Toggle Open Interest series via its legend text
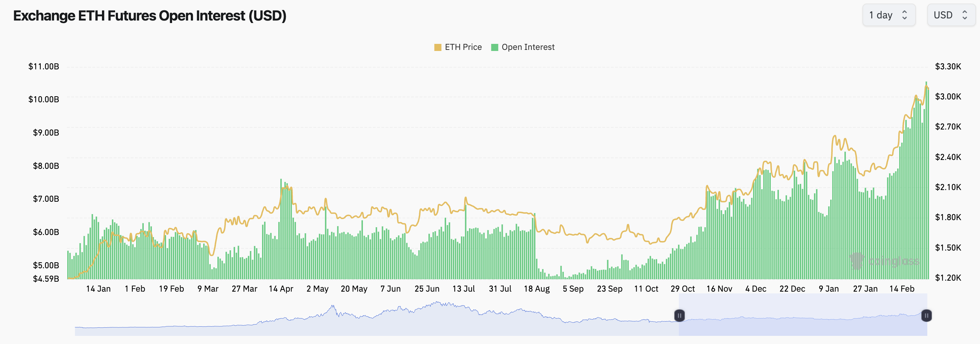 coord(528,47)
